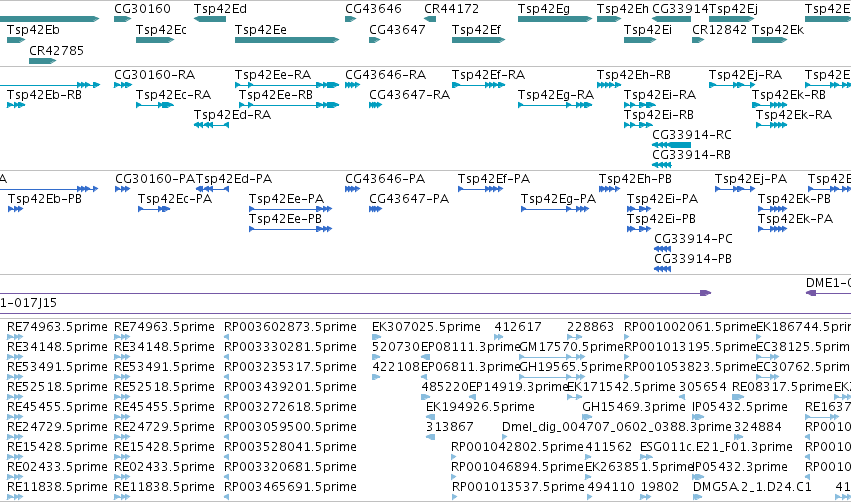Click protein CG33914-PB
Image resolution: width=851 pixels, height=502 pixels.
pos(693,259)
